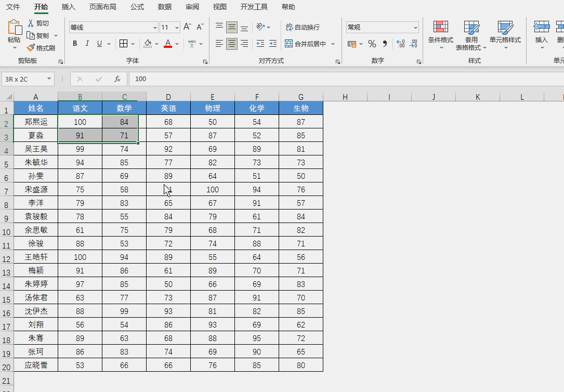This screenshot has width=564, height=392.
Task: Open the Alignment (对齐方式) dialog launcher
Action: tap(338, 62)
